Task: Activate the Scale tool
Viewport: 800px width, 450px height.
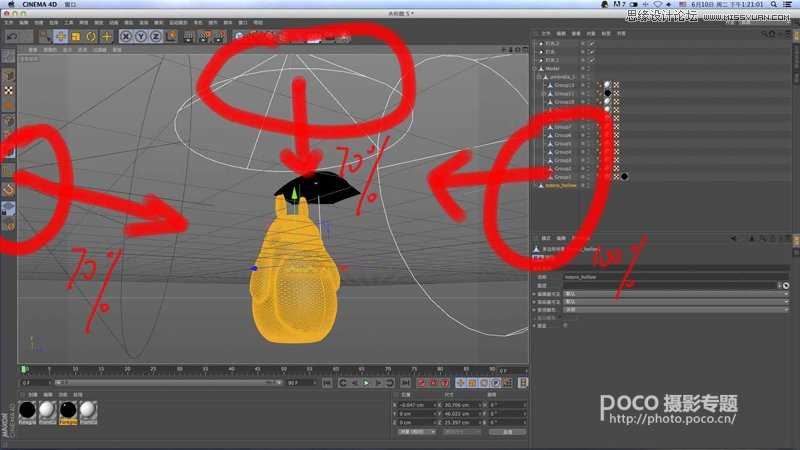Action: click(76, 36)
